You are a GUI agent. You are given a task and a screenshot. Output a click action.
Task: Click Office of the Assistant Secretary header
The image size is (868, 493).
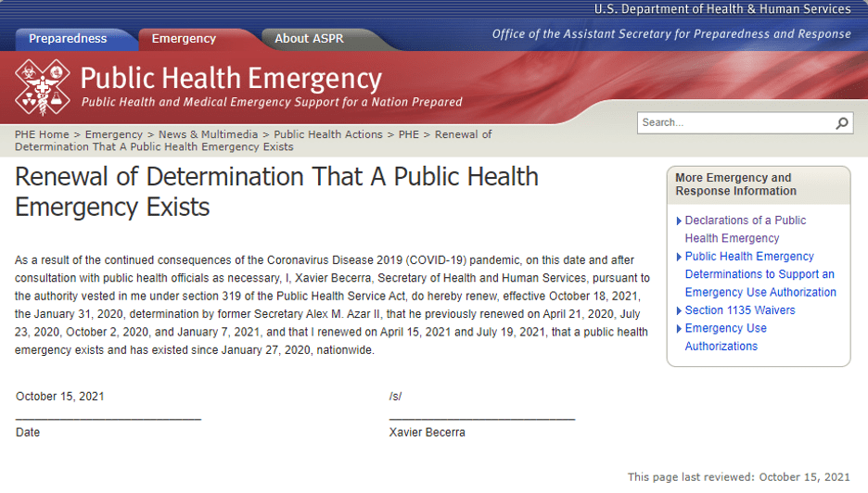click(670, 34)
